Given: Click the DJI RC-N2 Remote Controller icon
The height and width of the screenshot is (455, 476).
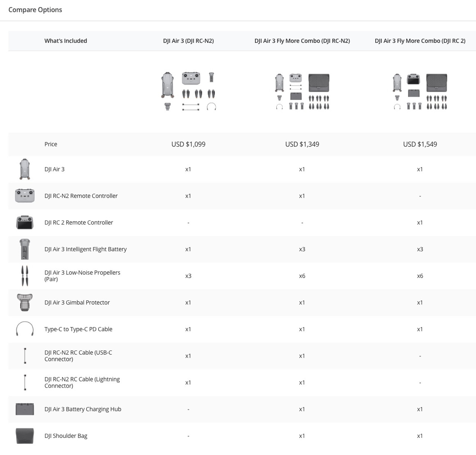Looking at the screenshot, I should [25, 196].
